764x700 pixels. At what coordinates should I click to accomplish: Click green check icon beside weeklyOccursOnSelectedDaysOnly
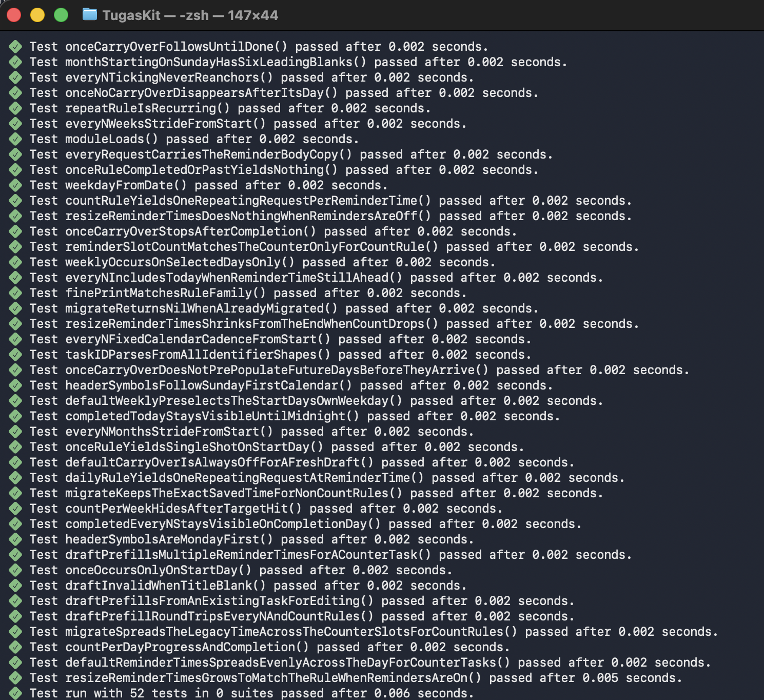pos(15,262)
